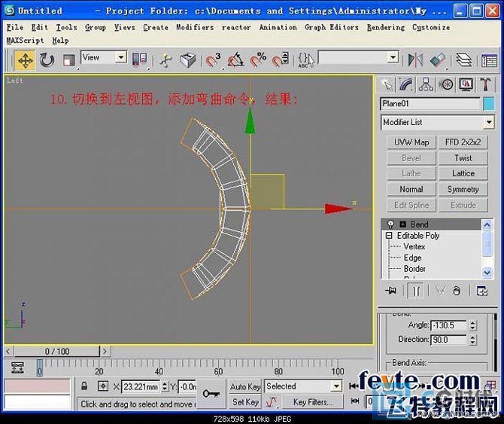The image size is (504, 424).
Task: Apply the Twist modifier
Action: click(x=463, y=158)
